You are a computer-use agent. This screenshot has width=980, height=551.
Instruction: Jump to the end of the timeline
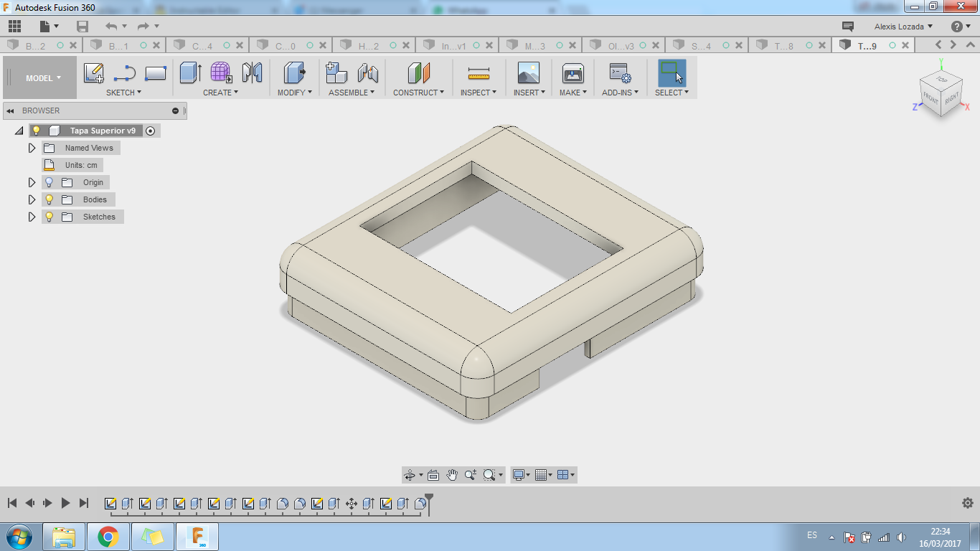(84, 504)
